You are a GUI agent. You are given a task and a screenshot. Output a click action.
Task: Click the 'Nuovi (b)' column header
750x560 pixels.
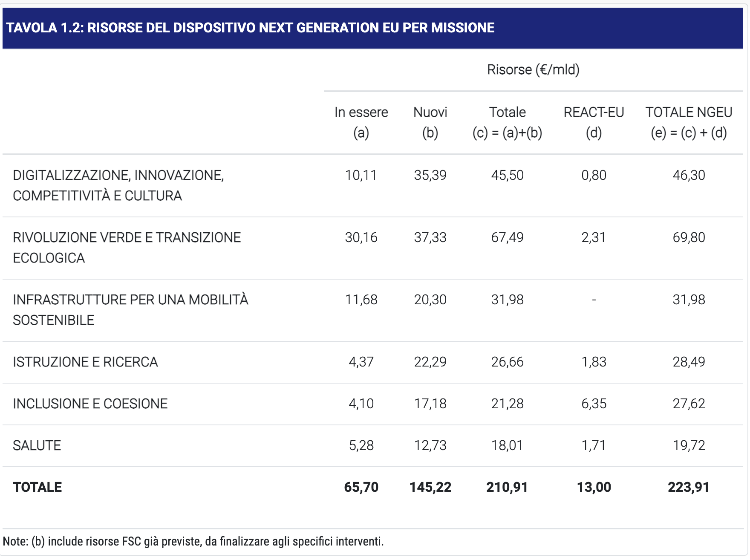[x=430, y=122]
